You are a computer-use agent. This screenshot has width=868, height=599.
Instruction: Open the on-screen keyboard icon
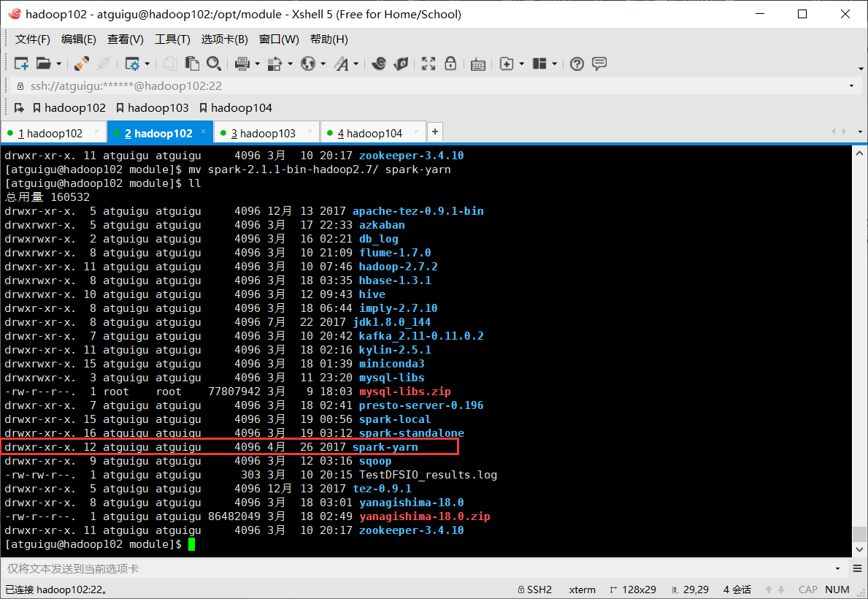(x=478, y=64)
